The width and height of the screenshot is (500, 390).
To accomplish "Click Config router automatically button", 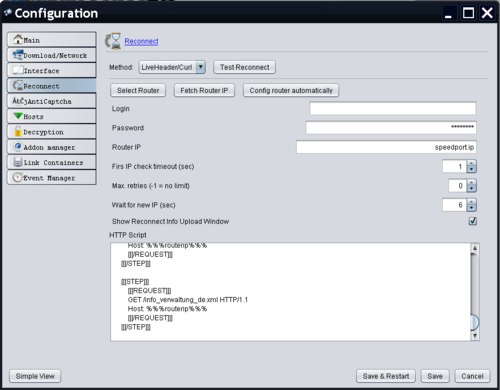I will (x=291, y=90).
